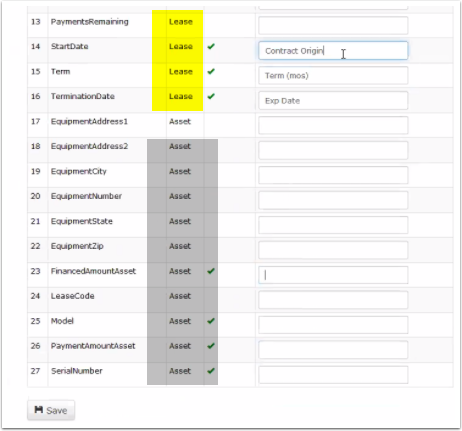Click the Save button

pyautogui.click(x=51, y=410)
